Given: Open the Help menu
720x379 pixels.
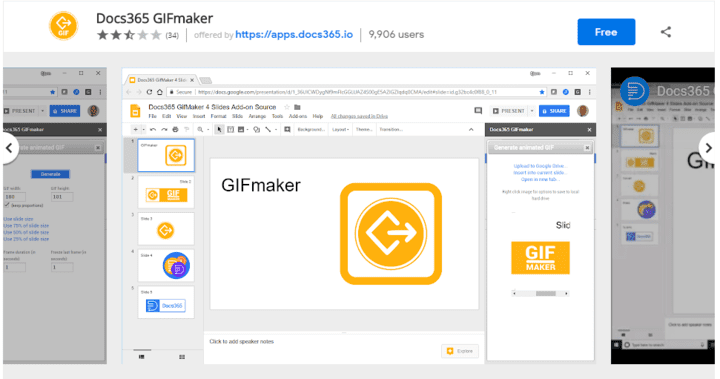Looking at the screenshot, I should [x=318, y=116].
